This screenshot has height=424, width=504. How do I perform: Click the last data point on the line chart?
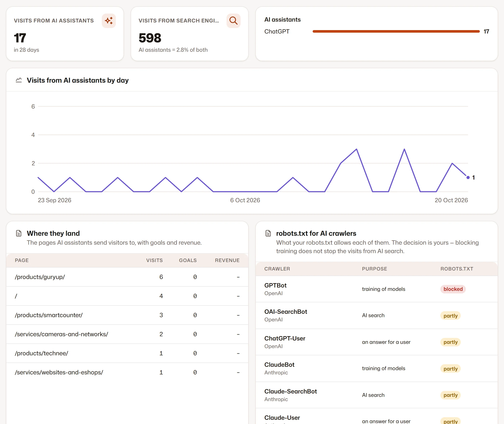[468, 178]
